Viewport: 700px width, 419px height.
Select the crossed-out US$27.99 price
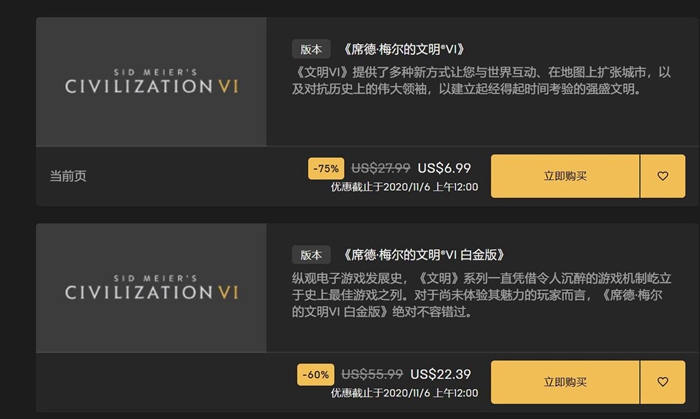coord(381,168)
